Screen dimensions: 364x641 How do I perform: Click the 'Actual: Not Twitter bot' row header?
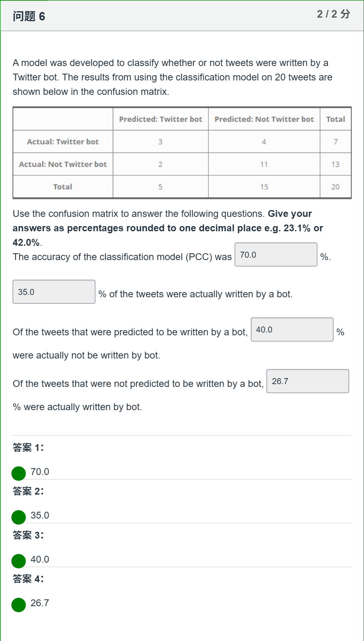63,164
